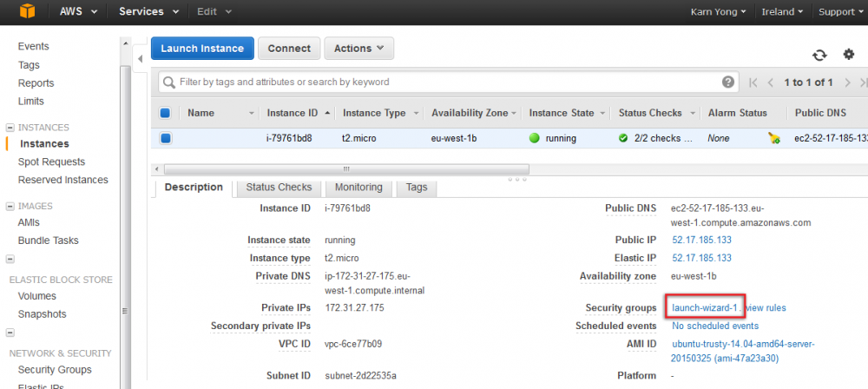The image size is (868, 389).
Task: Open the AWS dropdown menu
Action: click(78, 11)
